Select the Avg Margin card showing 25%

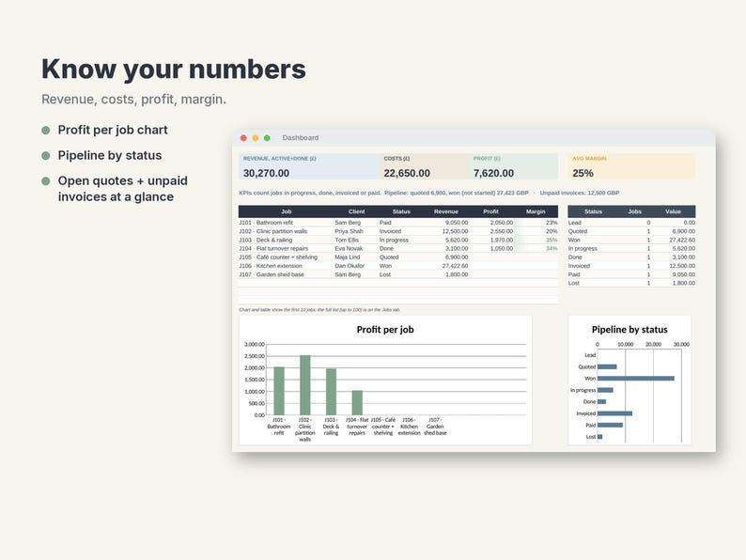(x=631, y=166)
